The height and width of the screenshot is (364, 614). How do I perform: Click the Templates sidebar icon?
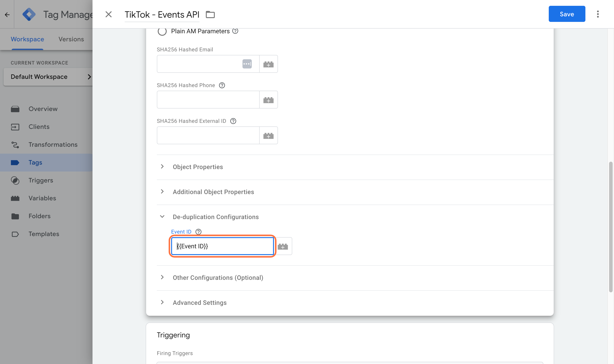click(15, 234)
